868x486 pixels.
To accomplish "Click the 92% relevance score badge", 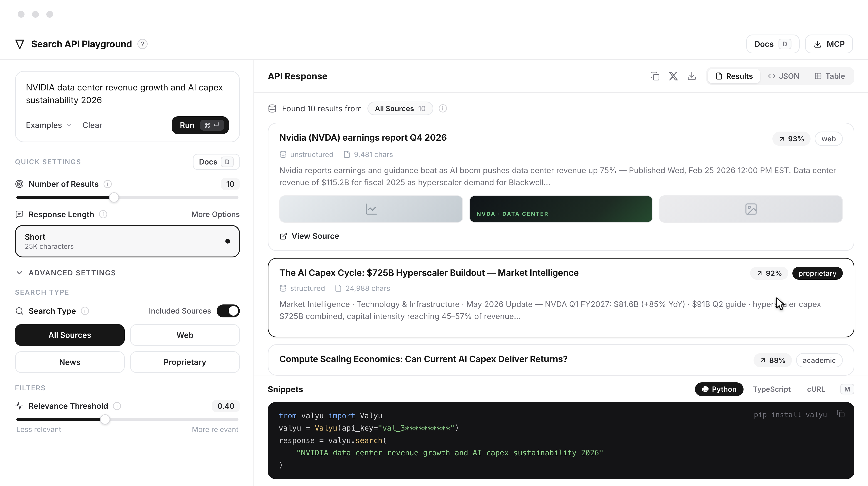I will 769,273.
